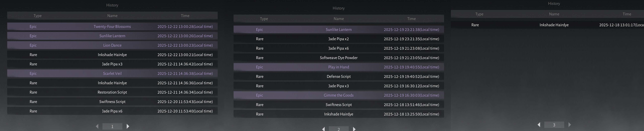Screen dimensions: 644x131
Task: Click the Type column header on page 1
Action: click(38, 16)
